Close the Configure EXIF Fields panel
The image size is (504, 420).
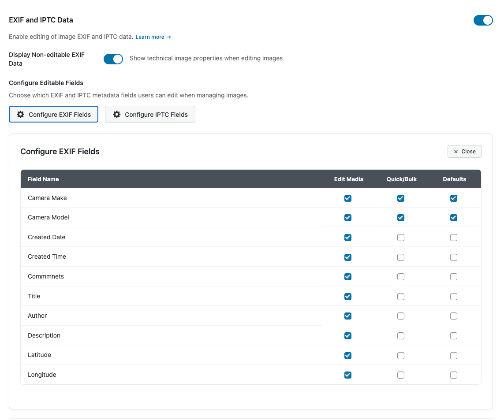click(464, 152)
